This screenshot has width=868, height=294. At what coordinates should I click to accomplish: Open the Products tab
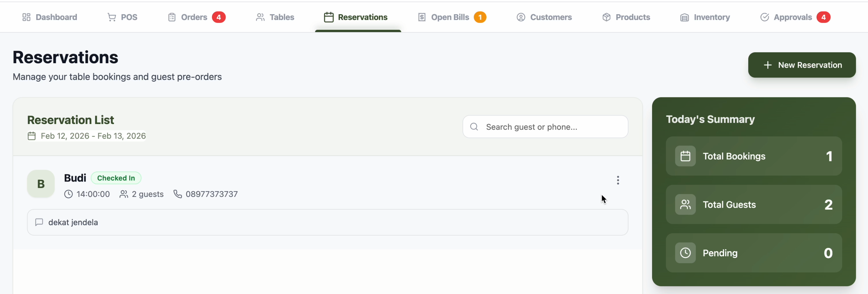pos(626,17)
